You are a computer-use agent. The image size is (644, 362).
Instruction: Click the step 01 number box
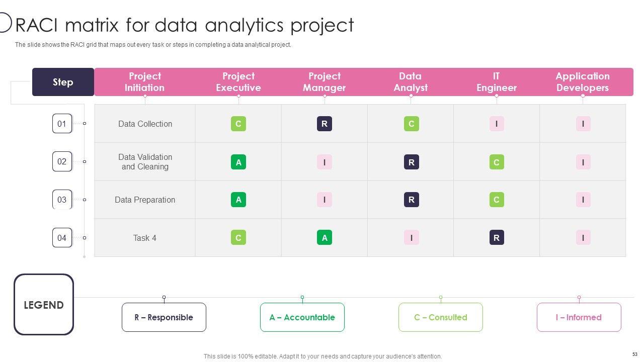(x=62, y=124)
